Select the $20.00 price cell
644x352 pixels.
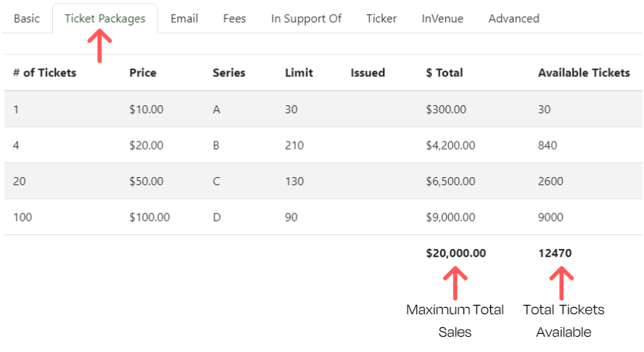[146, 145]
